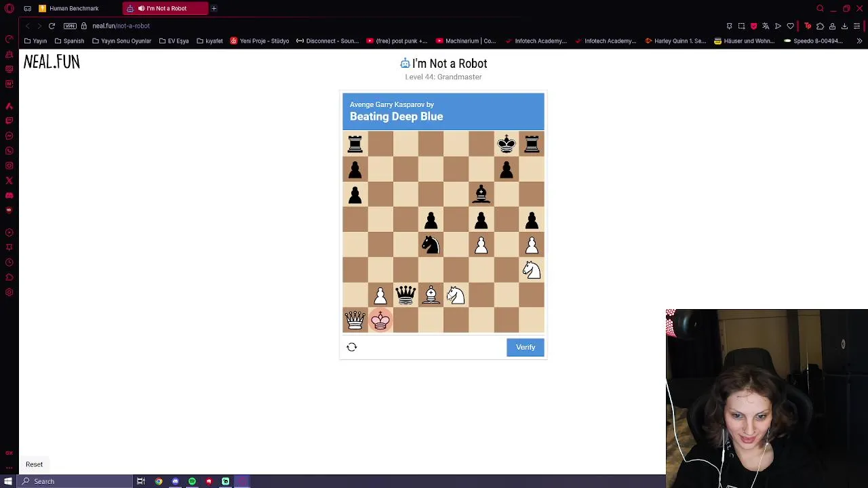This screenshot has width=868, height=488.
Task: Open the Yayın bookmarks folder
Action: pyautogui.click(x=36, y=41)
